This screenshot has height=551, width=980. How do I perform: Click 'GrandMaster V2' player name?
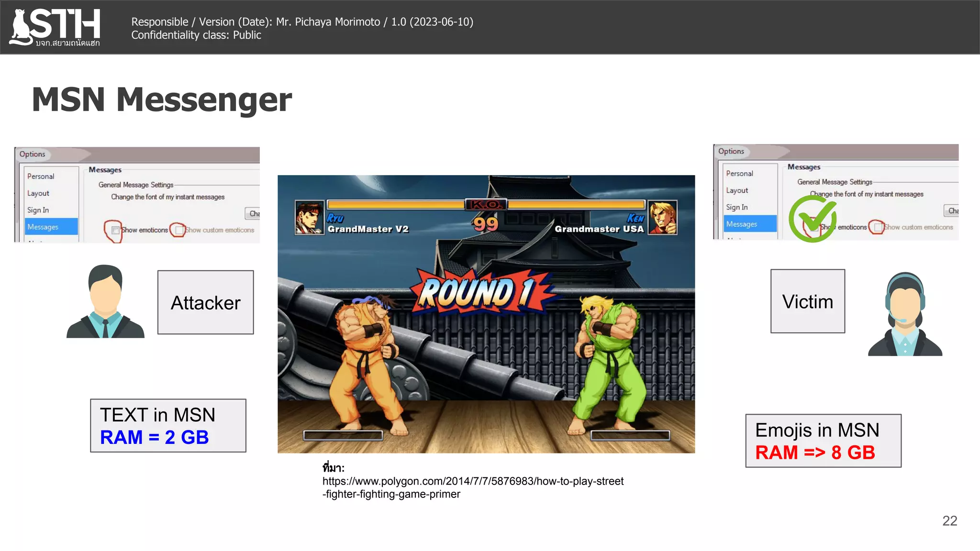(368, 229)
